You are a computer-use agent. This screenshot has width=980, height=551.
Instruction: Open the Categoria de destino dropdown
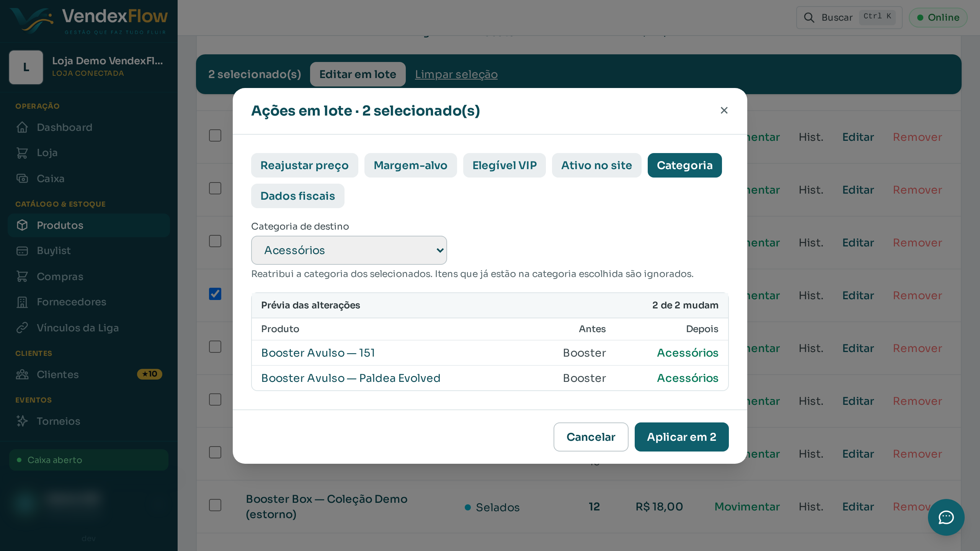tap(349, 250)
